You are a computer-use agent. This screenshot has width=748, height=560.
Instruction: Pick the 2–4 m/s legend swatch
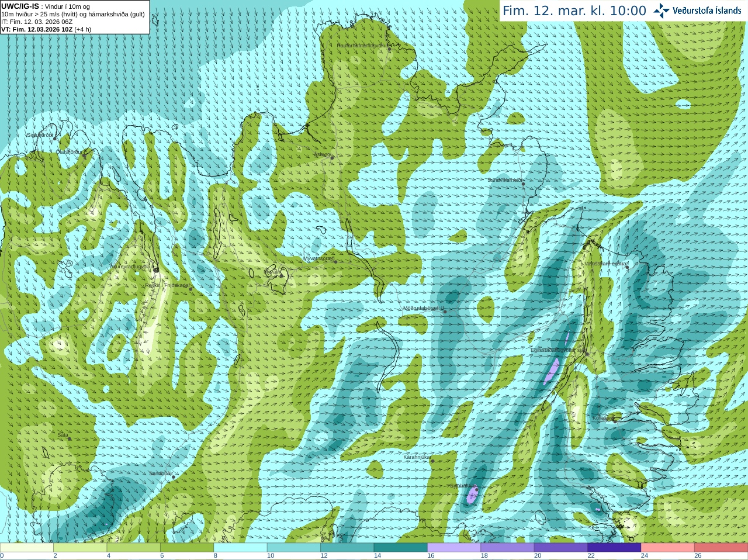80,548
